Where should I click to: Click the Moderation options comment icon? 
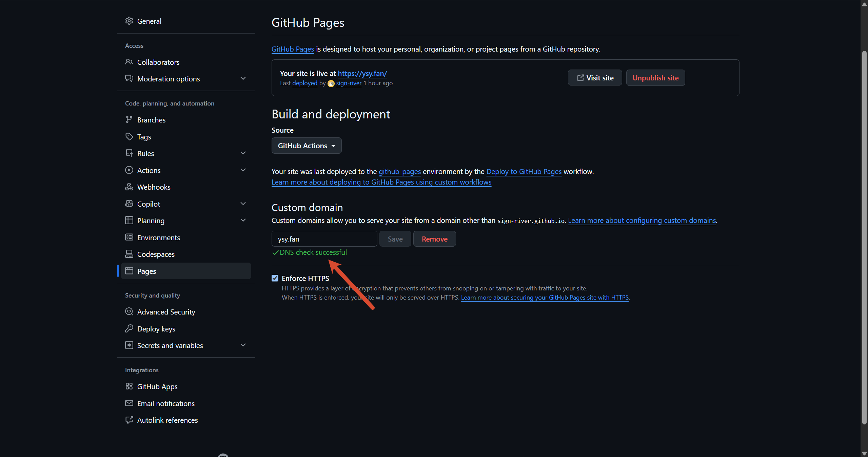click(x=129, y=79)
